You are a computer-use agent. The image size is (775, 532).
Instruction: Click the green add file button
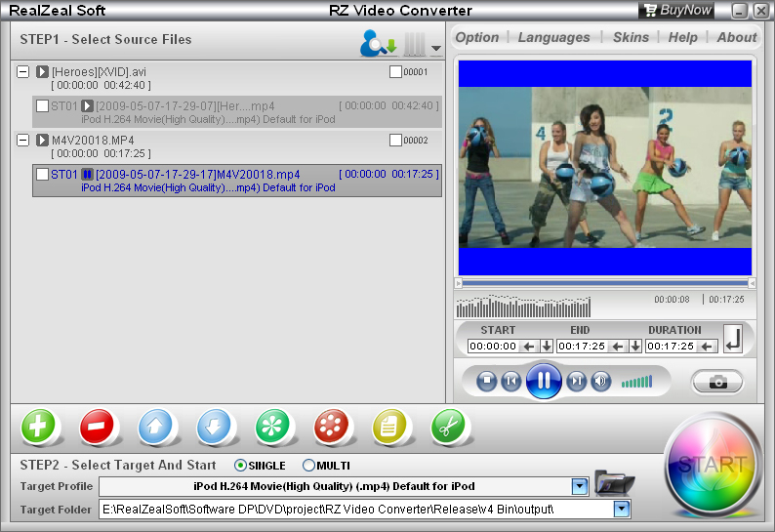click(x=39, y=427)
